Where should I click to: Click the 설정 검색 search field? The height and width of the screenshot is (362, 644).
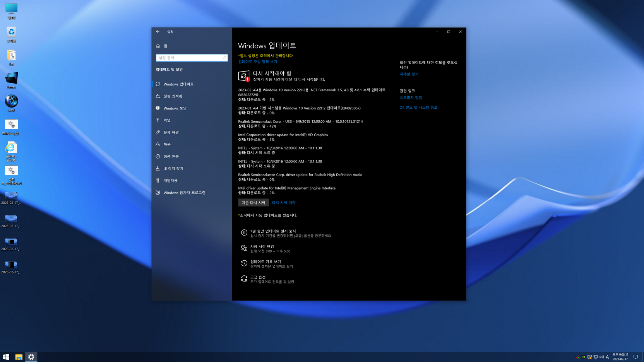pos(192,58)
